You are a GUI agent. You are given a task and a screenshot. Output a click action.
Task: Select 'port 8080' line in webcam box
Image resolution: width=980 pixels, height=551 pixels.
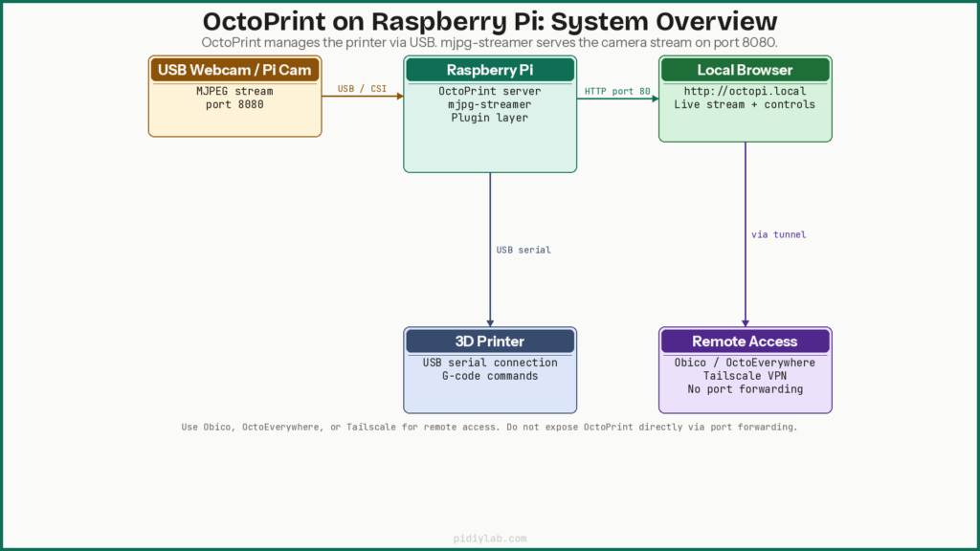tap(234, 104)
